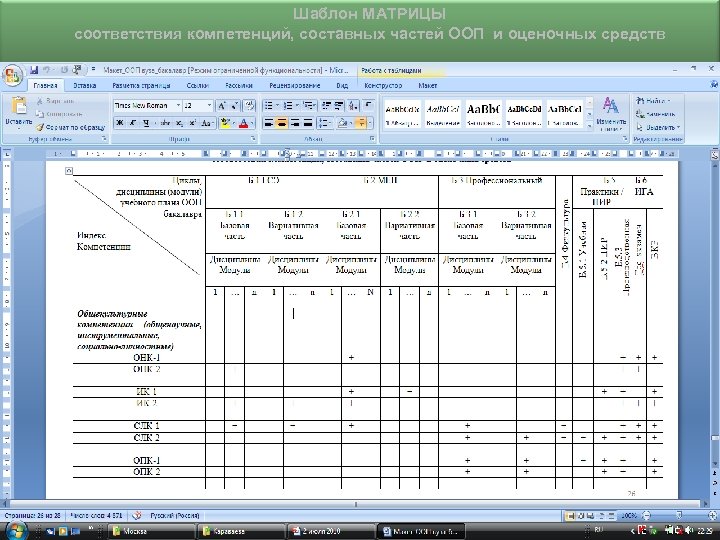Viewport: 720px width, 540px height.
Task: Open the borders dropdown arrow
Action: click(369, 123)
